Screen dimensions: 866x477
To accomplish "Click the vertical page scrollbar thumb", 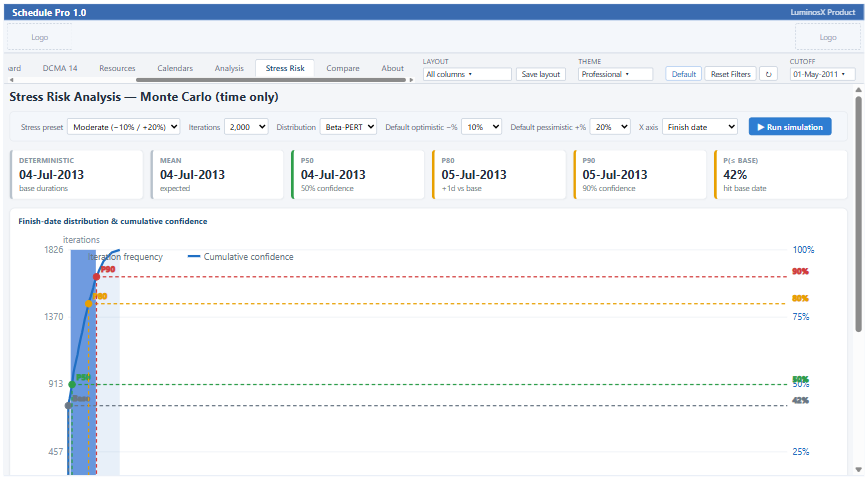I will click(x=858, y=214).
